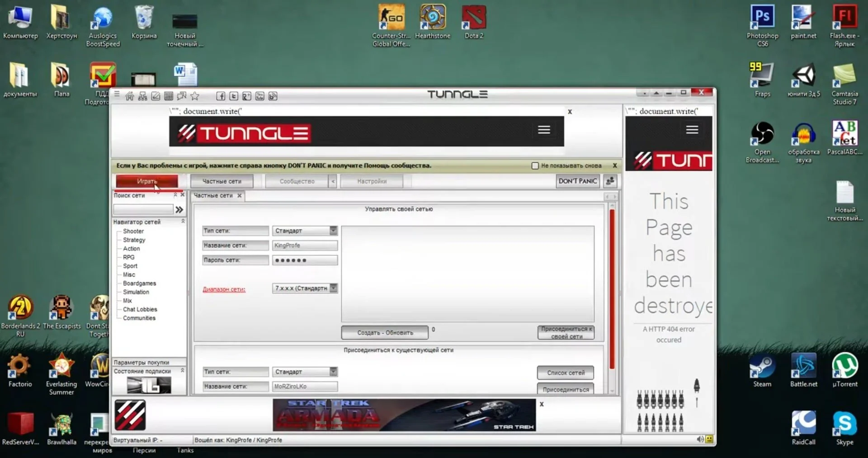The image size is (868, 458).
Task: Select 'Chat Lobbies' in the network navigator
Action: click(x=140, y=309)
